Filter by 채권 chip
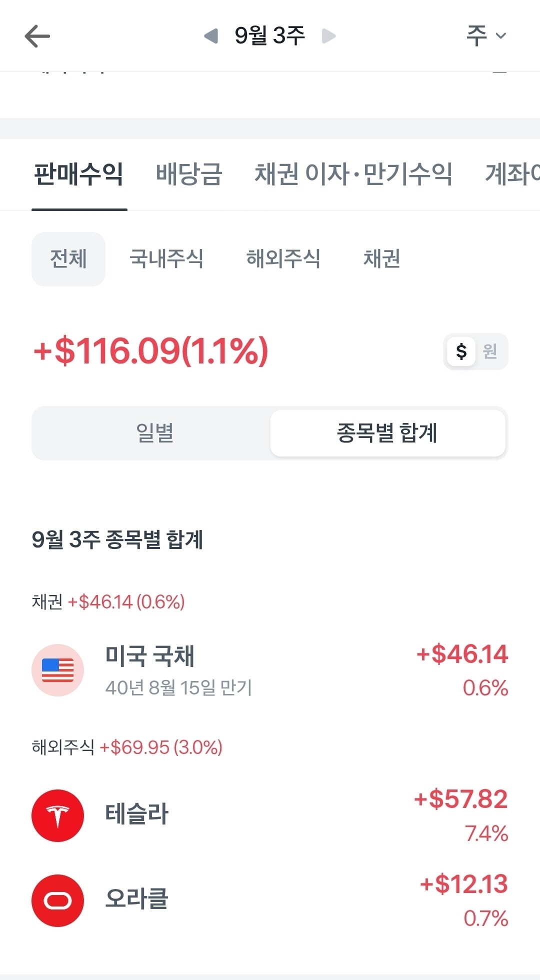The image size is (540, 980). (381, 259)
